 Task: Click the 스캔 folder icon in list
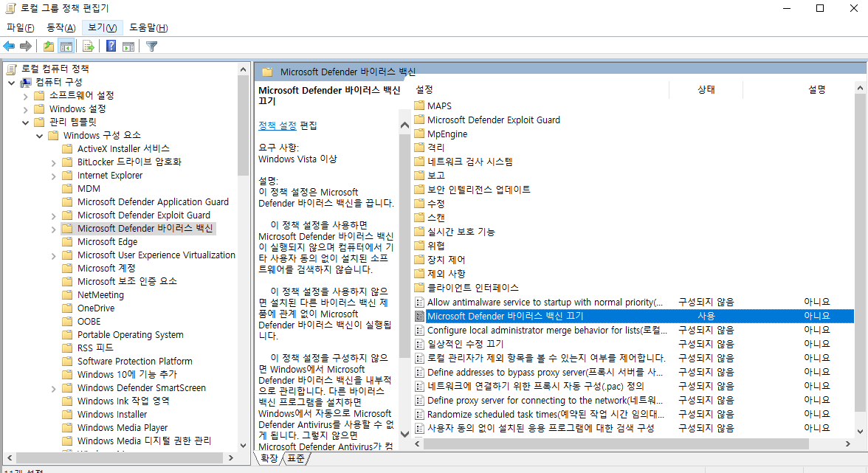click(x=419, y=218)
